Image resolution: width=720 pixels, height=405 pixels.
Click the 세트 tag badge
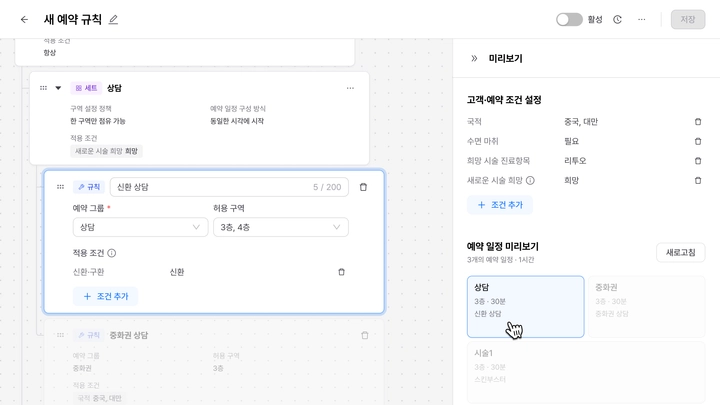[86, 88]
